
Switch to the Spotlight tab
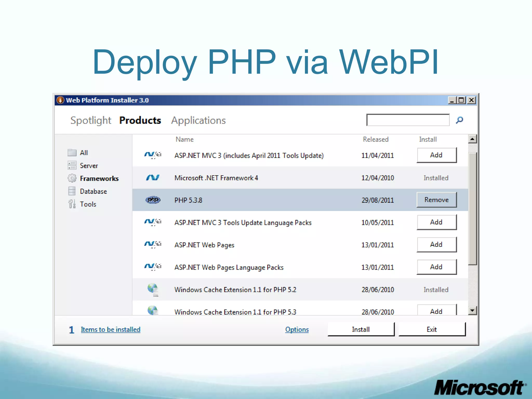91,120
